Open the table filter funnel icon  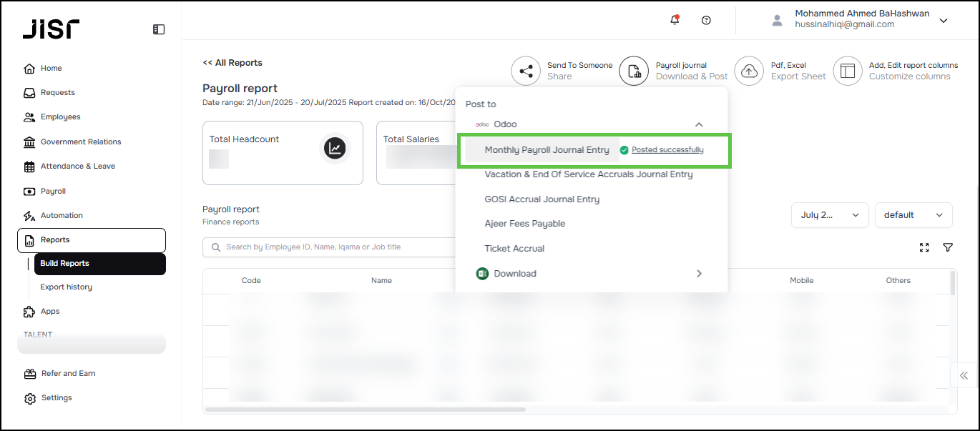[948, 247]
